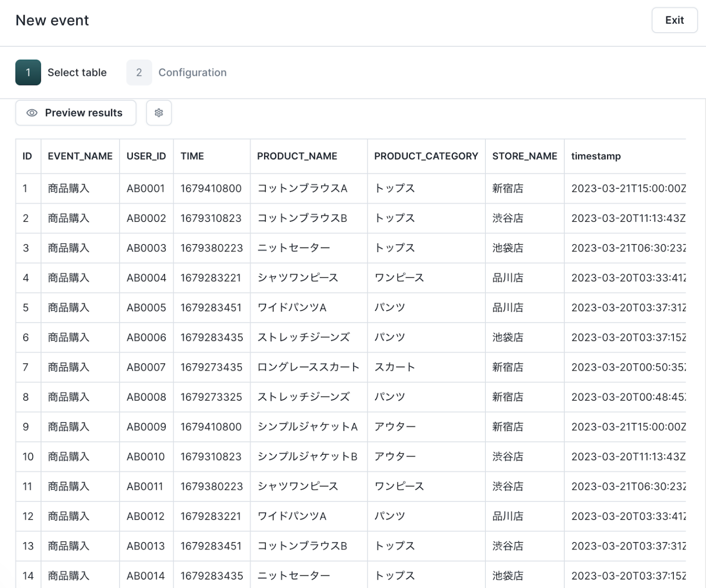
Task: Switch to the Configuration step
Action: pos(192,72)
